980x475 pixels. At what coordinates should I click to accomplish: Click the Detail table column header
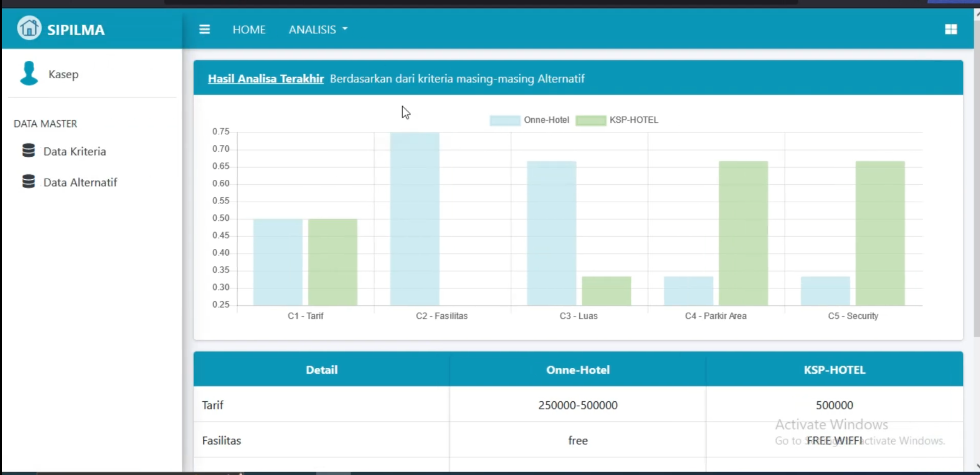322,370
